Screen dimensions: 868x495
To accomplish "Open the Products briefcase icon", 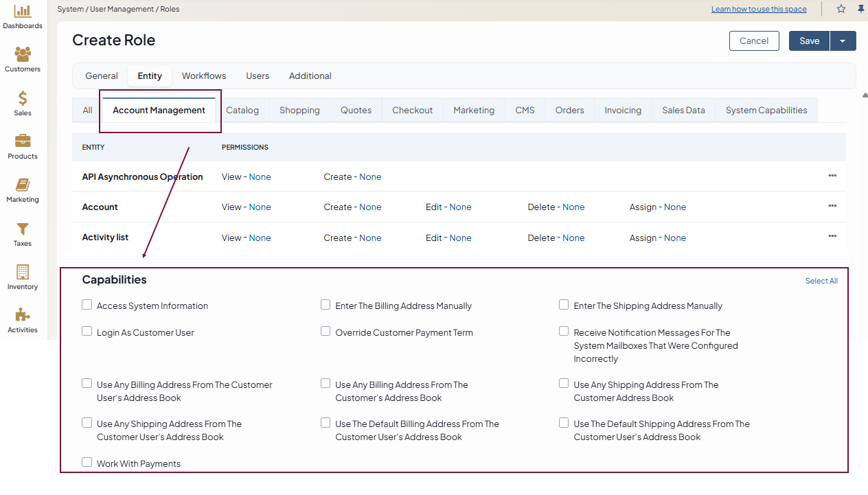I will pos(23,141).
